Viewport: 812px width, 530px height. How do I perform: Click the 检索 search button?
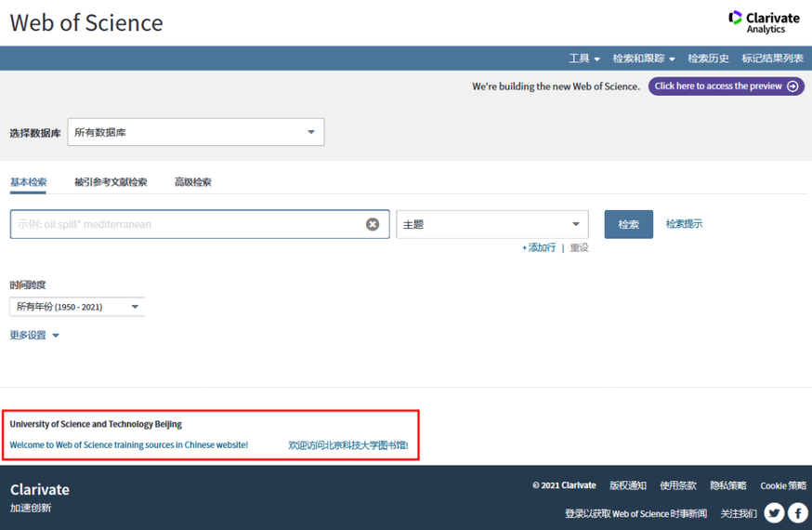pyautogui.click(x=629, y=224)
